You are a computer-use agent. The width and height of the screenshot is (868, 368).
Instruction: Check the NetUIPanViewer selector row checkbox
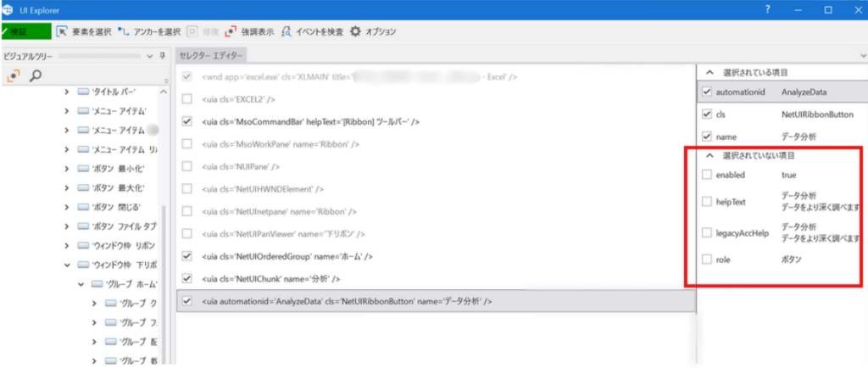[187, 233]
